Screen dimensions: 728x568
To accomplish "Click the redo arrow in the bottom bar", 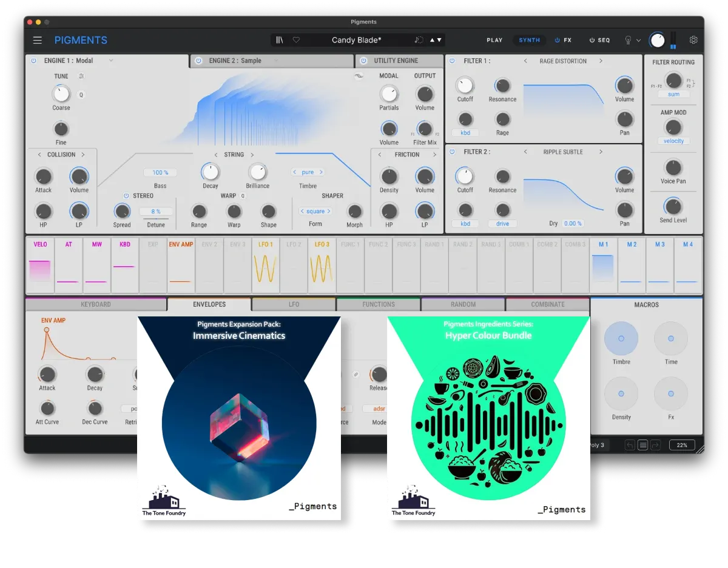I will [x=654, y=444].
